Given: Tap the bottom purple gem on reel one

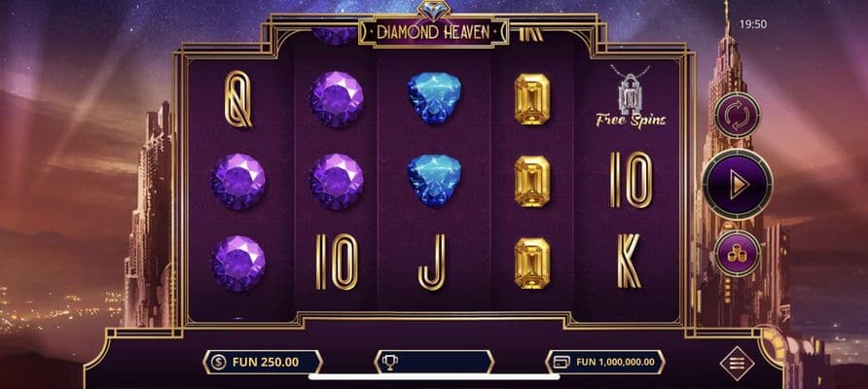Looking at the screenshot, I should pyautogui.click(x=238, y=264).
